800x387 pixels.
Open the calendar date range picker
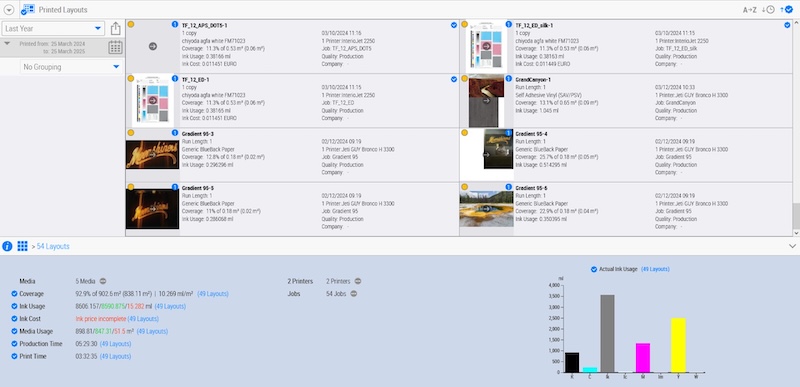(115, 47)
